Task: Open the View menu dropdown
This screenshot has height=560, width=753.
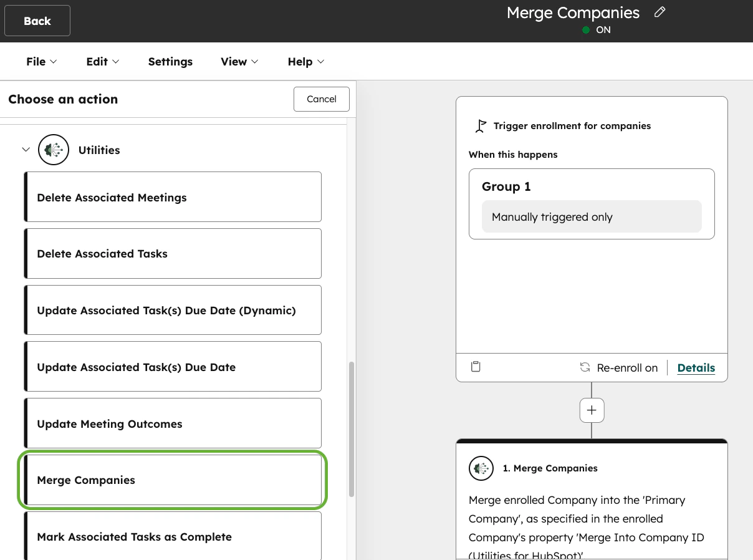Action: click(239, 61)
